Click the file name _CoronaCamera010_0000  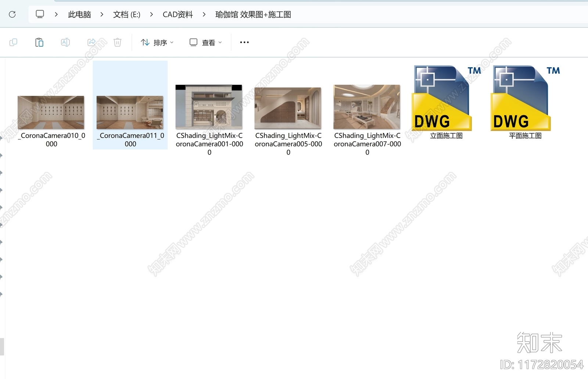(x=51, y=140)
